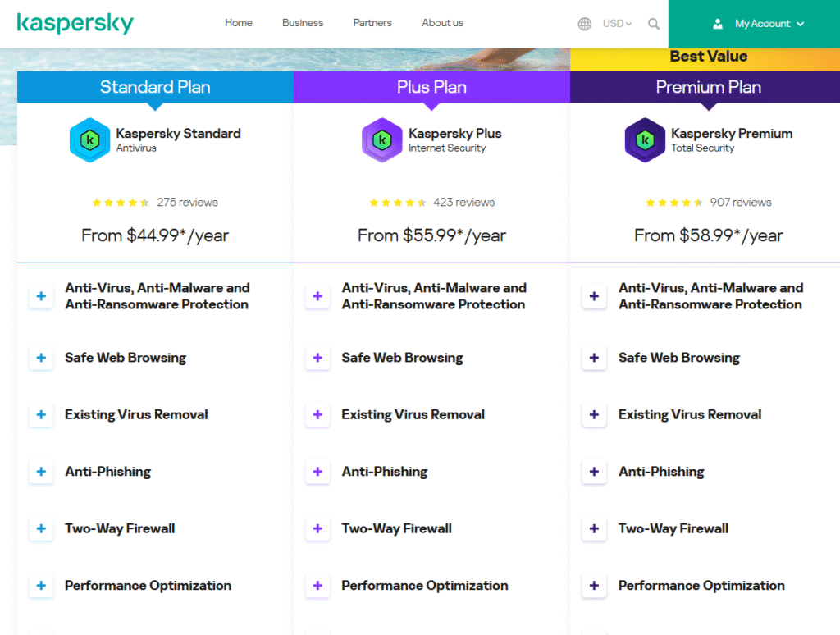This screenshot has width=840, height=635.
Task: Open the 907 reviews link
Action: pos(741,203)
